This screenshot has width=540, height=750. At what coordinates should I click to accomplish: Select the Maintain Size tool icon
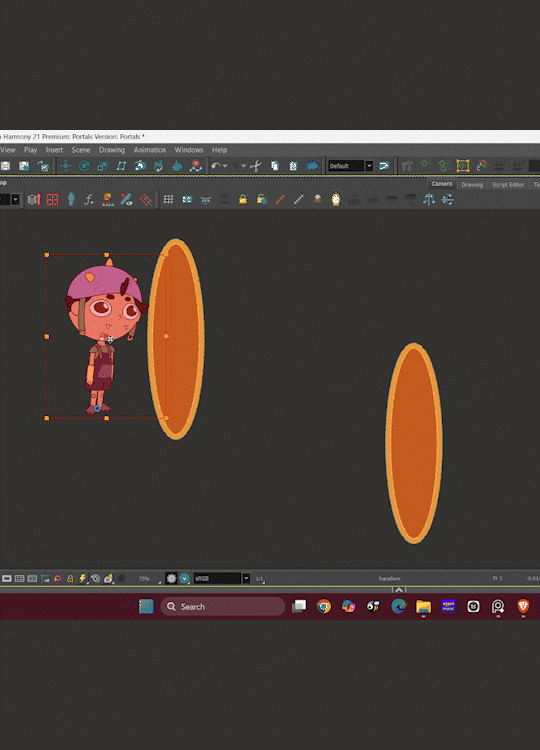140,166
